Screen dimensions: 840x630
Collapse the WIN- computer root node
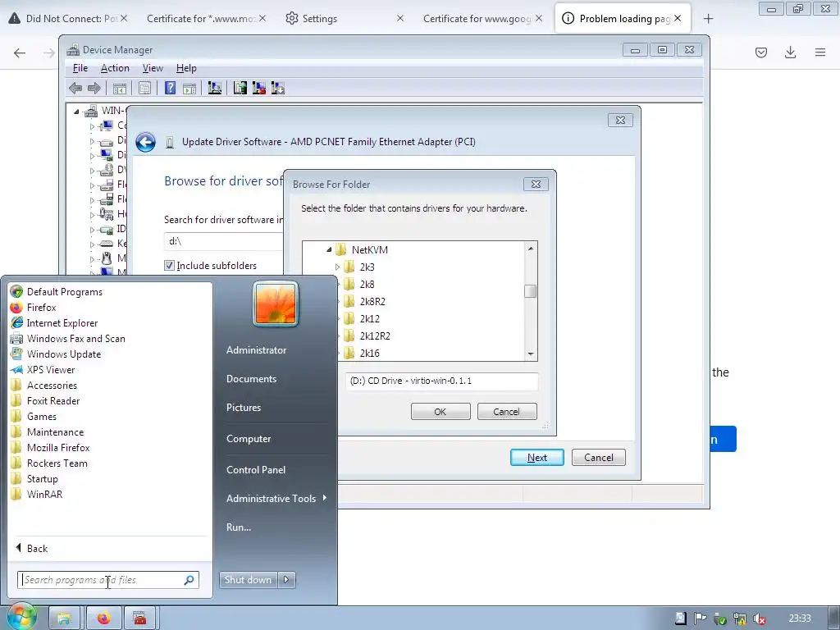(x=76, y=112)
